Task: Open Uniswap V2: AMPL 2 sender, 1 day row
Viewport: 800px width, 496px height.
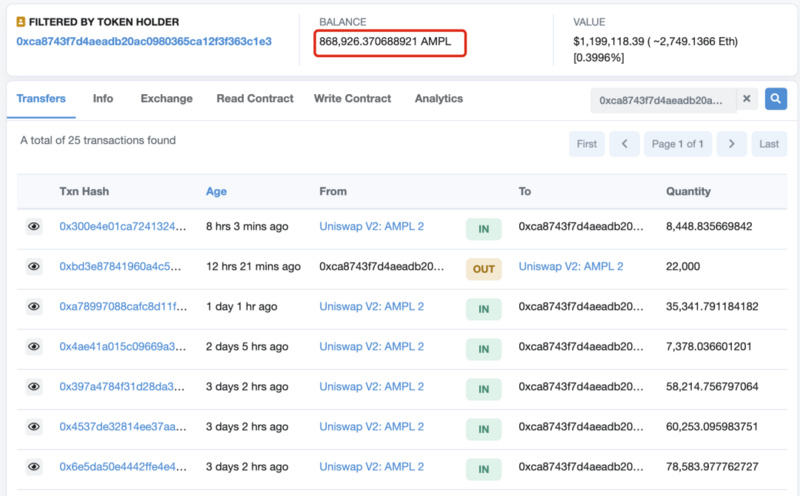Action: (x=371, y=307)
